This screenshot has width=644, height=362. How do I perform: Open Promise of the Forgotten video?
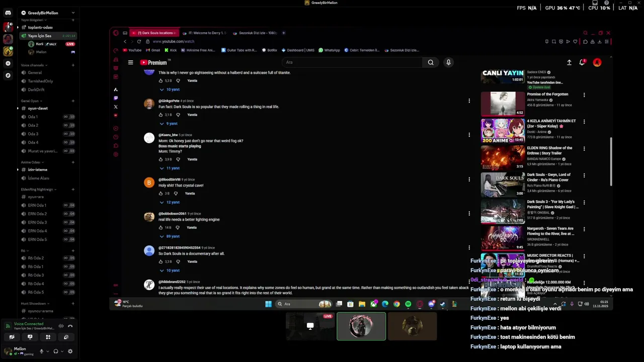click(547, 94)
